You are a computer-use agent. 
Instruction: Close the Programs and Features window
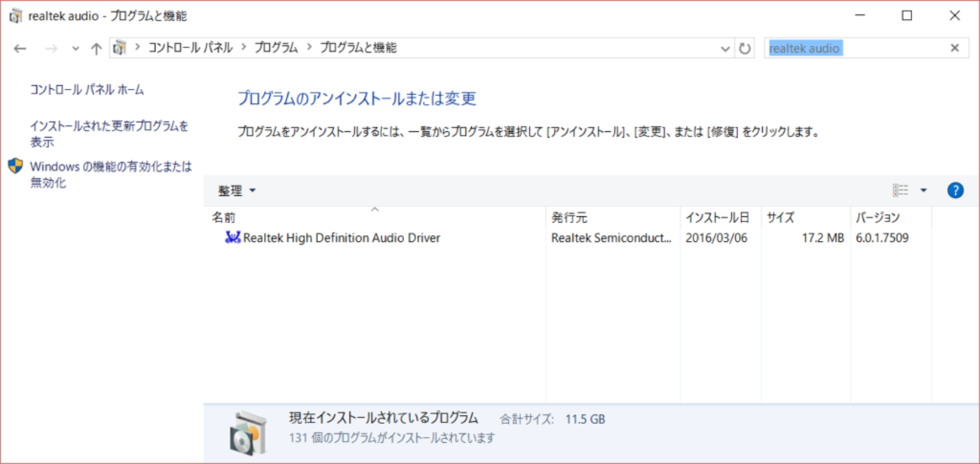[x=954, y=16]
